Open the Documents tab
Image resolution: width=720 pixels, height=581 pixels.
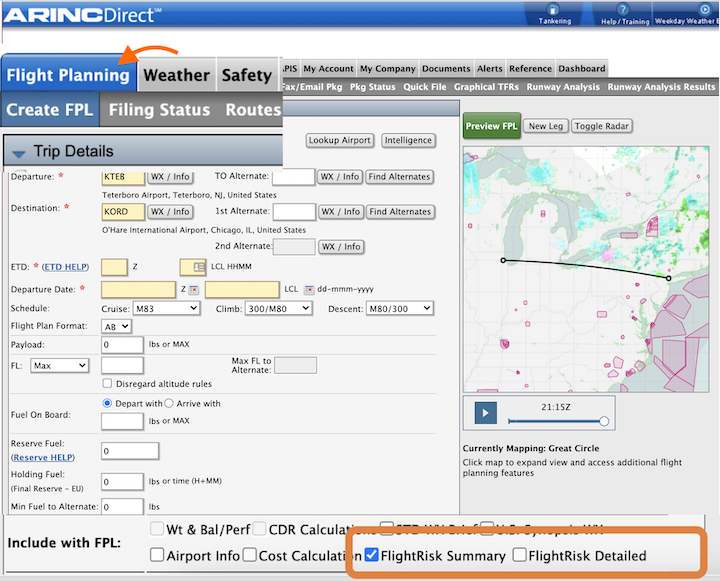coord(446,68)
